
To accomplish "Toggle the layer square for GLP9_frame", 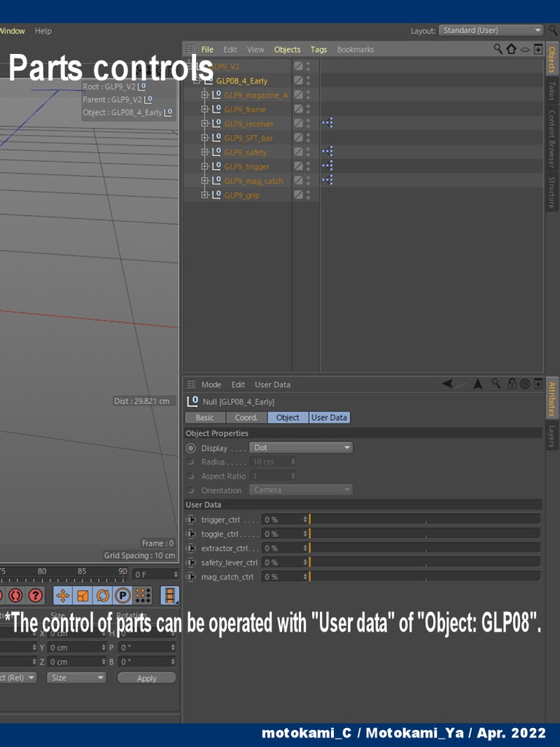I will click(298, 109).
